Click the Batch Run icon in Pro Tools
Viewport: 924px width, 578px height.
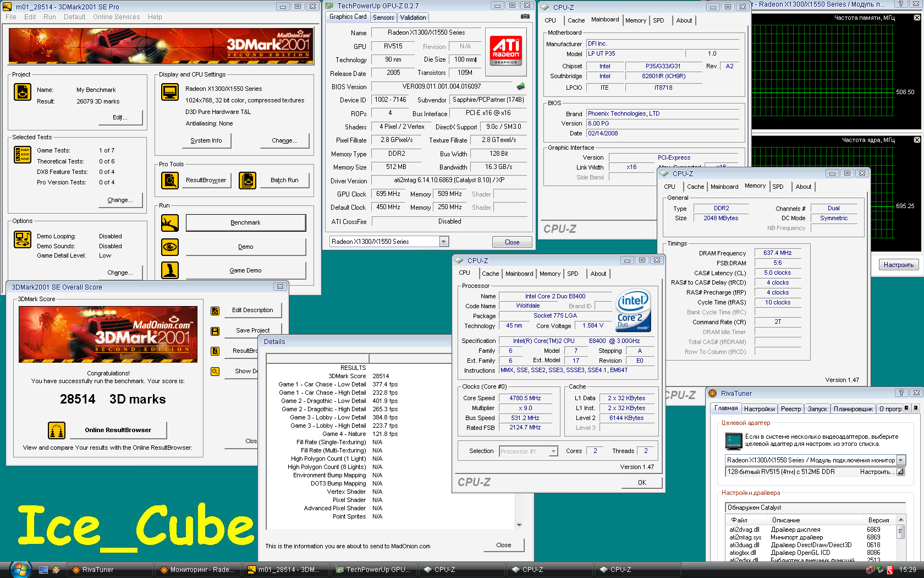pos(248,180)
